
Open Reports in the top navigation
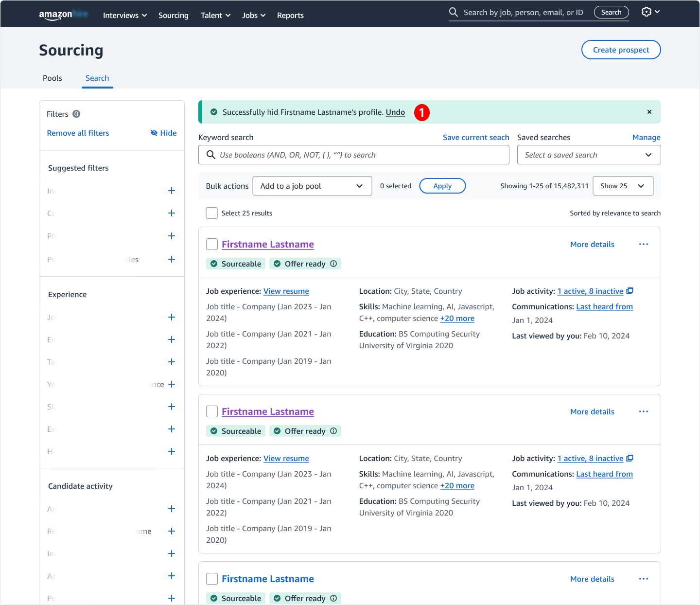pyautogui.click(x=290, y=15)
